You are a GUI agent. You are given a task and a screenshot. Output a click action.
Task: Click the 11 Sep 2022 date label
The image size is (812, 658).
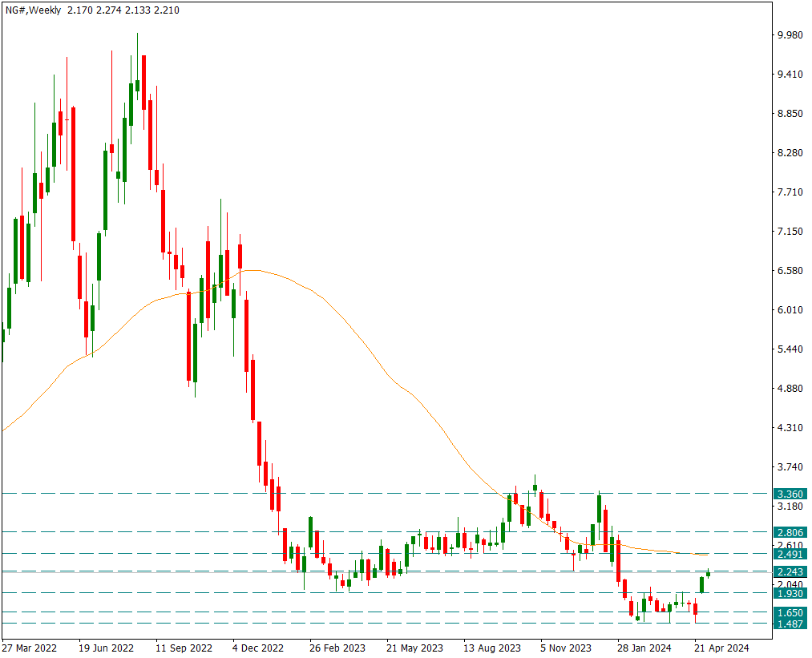184,648
